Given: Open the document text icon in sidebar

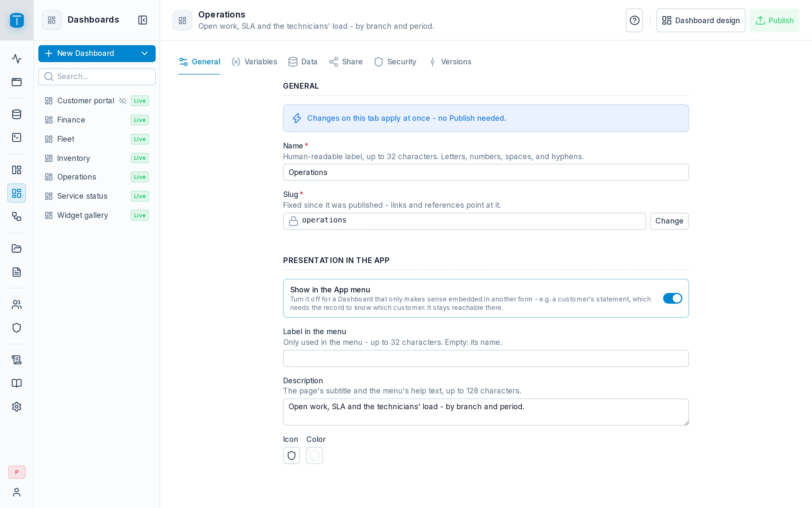Looking at the screenshot, I should (17, 272).
